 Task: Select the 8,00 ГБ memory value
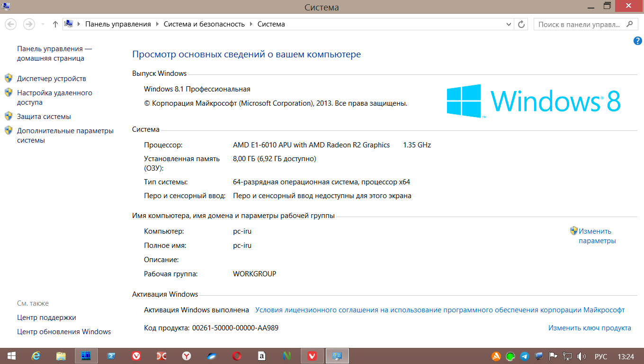[x=275, y=159]
